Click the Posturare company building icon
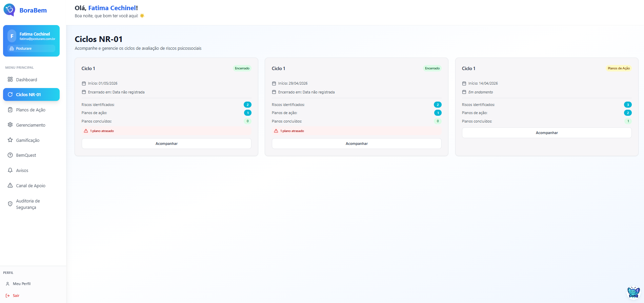The width and height of the screenshot is (644, 303). tap(12, 48)
